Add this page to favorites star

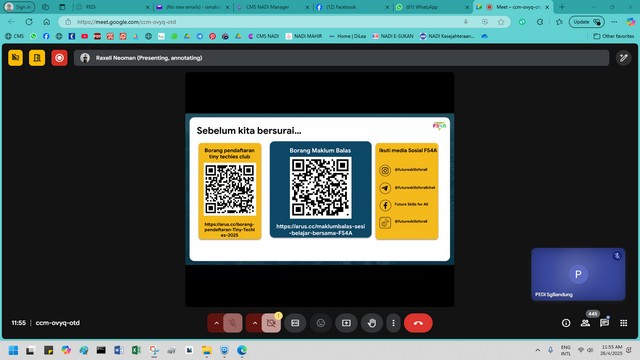(501, 22)
